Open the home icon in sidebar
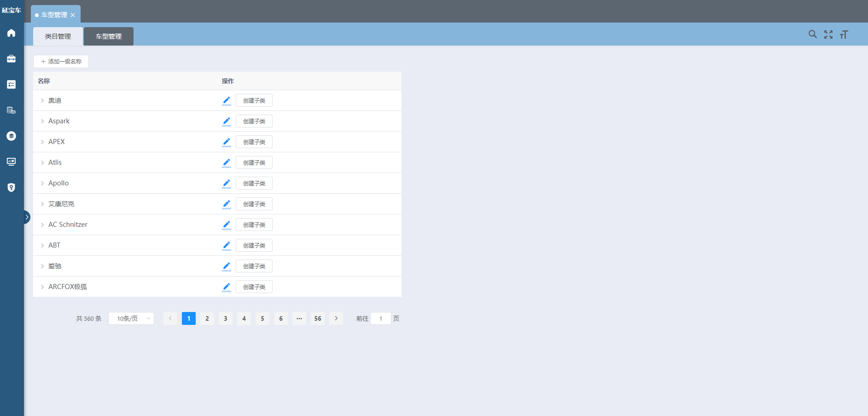Image resolution: width=868 pixels, height=416 pixels. pos(12,33)
